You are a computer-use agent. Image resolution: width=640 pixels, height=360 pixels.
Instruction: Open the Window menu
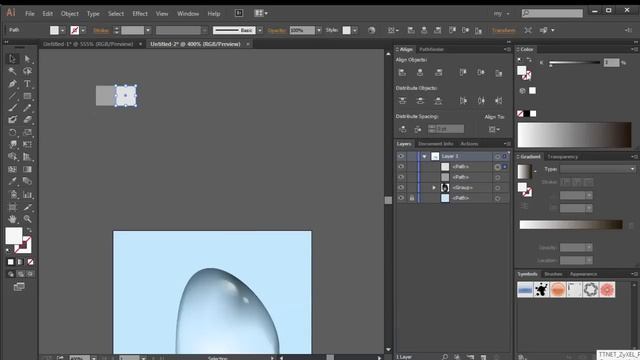point(188,13)
